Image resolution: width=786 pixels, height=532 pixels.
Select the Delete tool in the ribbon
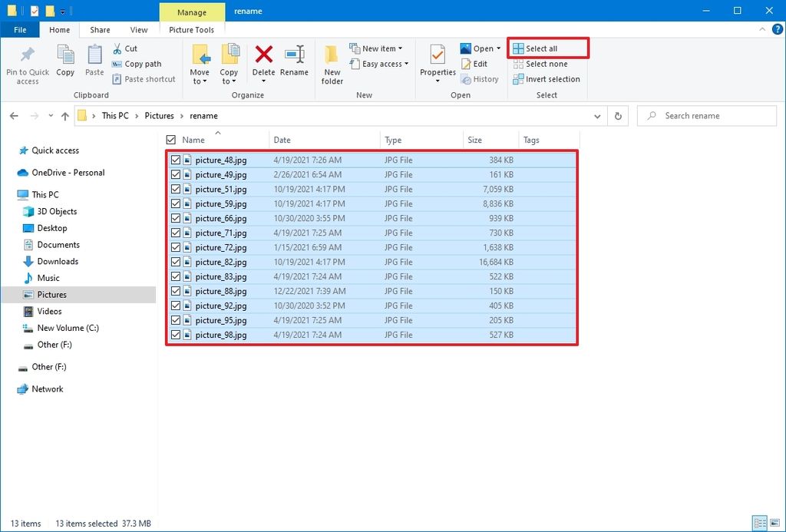[263, 60]
